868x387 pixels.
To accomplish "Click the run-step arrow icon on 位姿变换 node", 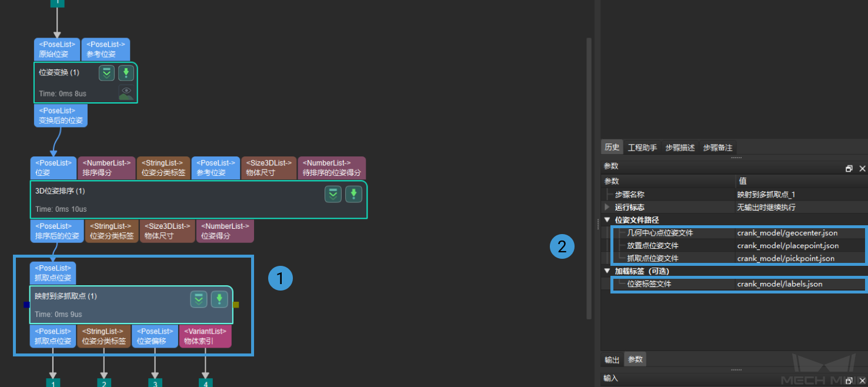I will point(126,74).
